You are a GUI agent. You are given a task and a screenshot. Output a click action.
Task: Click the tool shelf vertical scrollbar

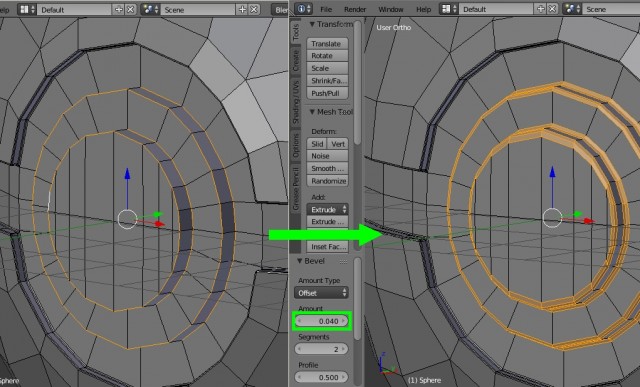coord(358,84)
